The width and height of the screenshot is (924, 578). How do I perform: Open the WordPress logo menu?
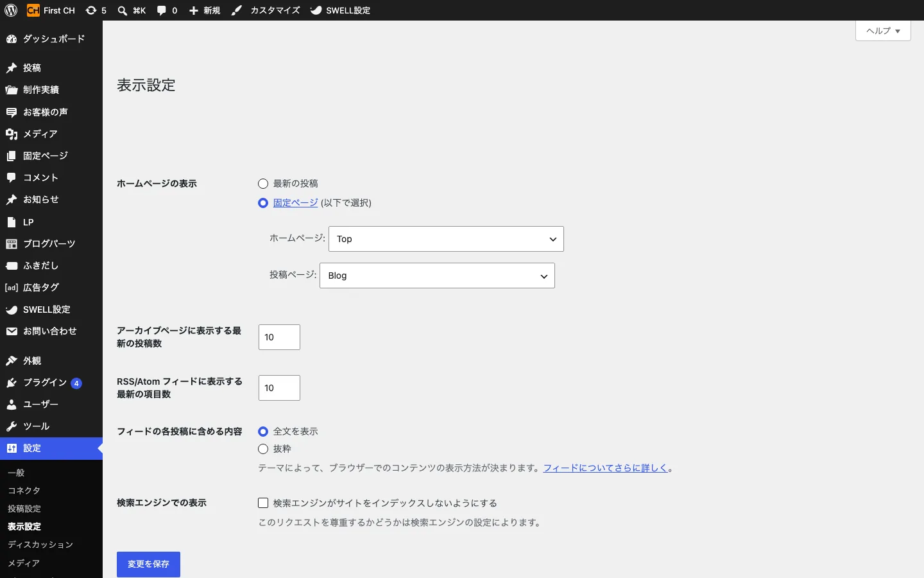11,10
